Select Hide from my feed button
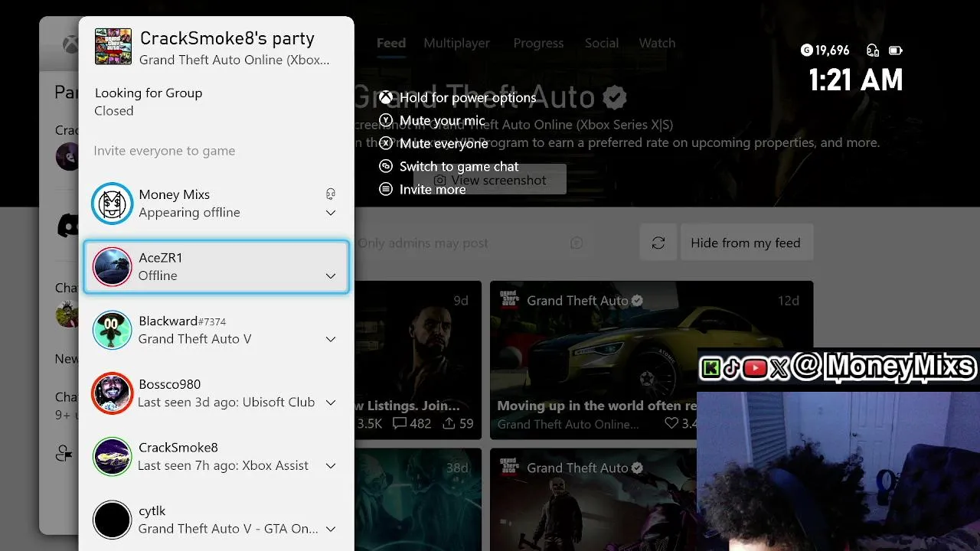This screenshot has width=980, height=551. pos(746,243)
